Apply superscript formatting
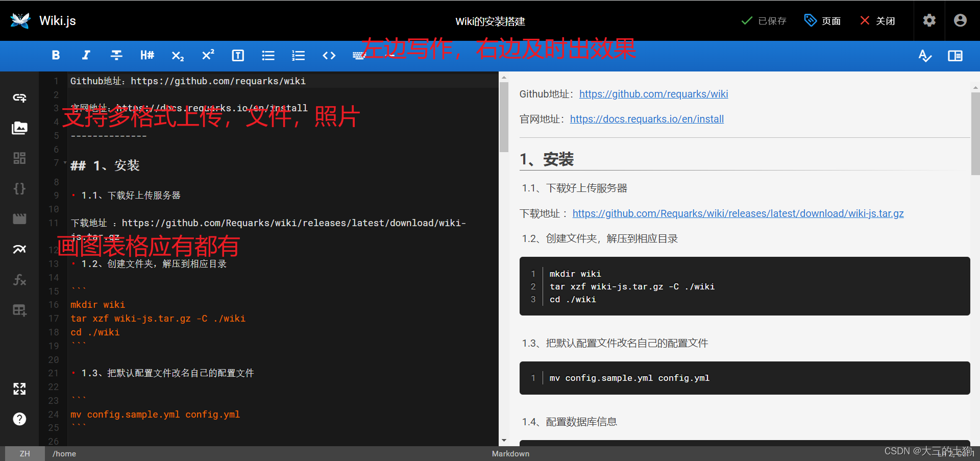This screenshot has width=980, height=461. pyautogui.click(x=208, y=55)
